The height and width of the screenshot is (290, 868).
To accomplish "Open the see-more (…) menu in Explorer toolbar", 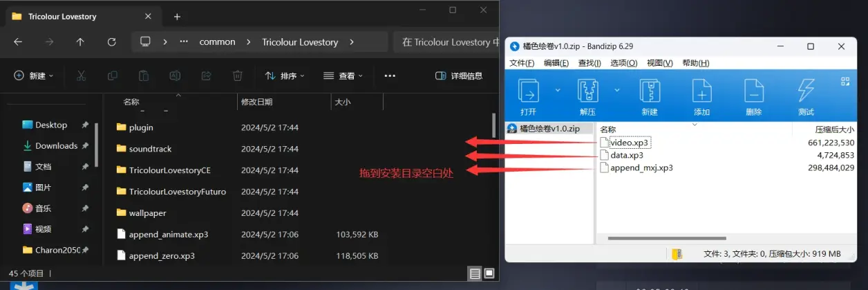I will (390, 75).
